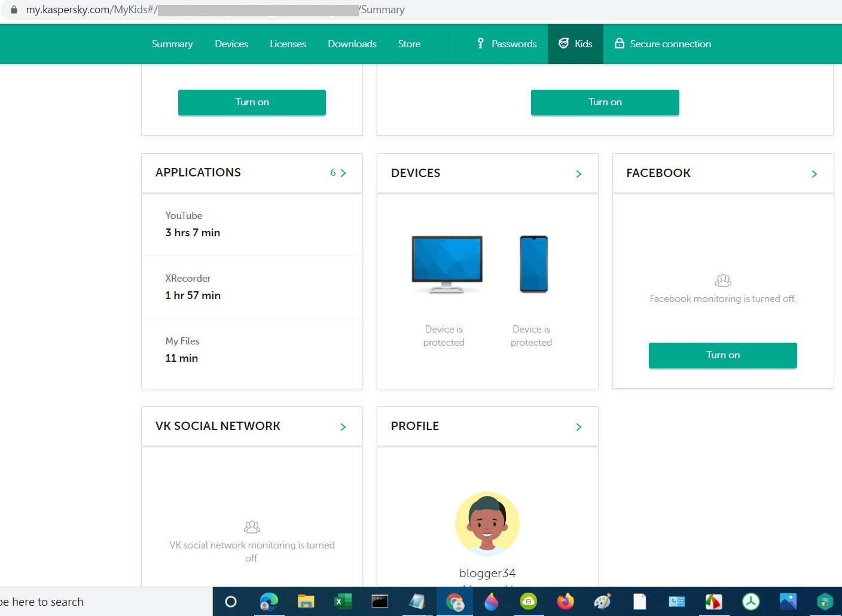Open Cortana circle icon on the taskbar
The width and height of the screenshot is (842, 616).
click(230, 602)
